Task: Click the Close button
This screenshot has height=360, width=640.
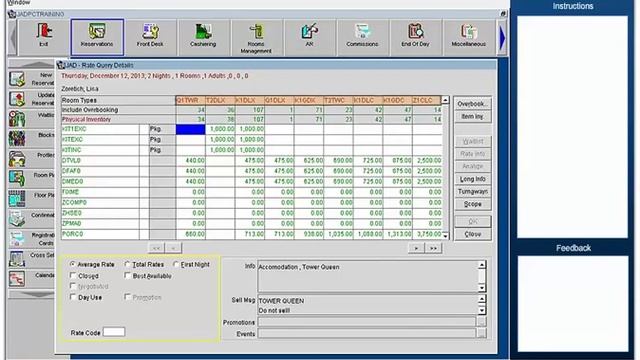Action: point(472,234)
